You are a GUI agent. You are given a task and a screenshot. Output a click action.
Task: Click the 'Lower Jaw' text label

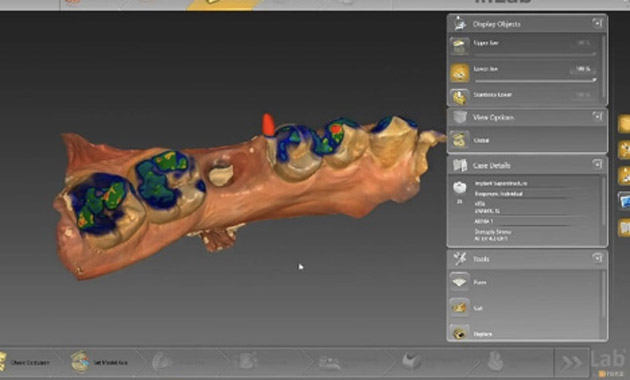485,69
